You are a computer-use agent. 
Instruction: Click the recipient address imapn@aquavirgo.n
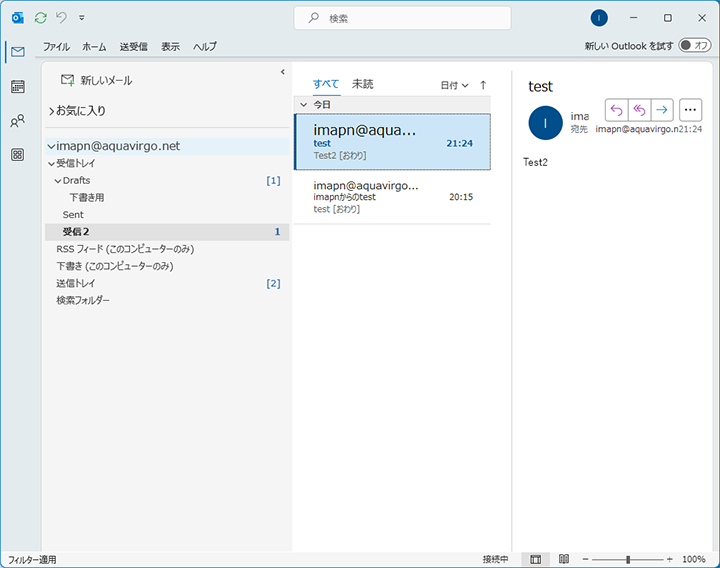(637, 129)
